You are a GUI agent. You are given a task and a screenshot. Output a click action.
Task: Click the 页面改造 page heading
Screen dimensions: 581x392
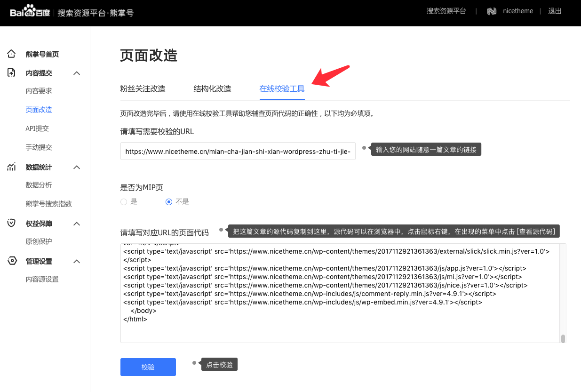coord(149,55)
